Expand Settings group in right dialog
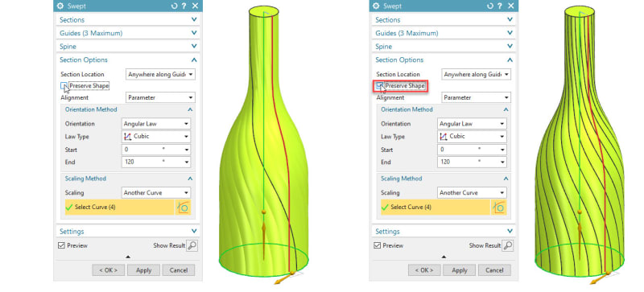The width and height of the screenshot is (644, 292). [x=444, y=231]
